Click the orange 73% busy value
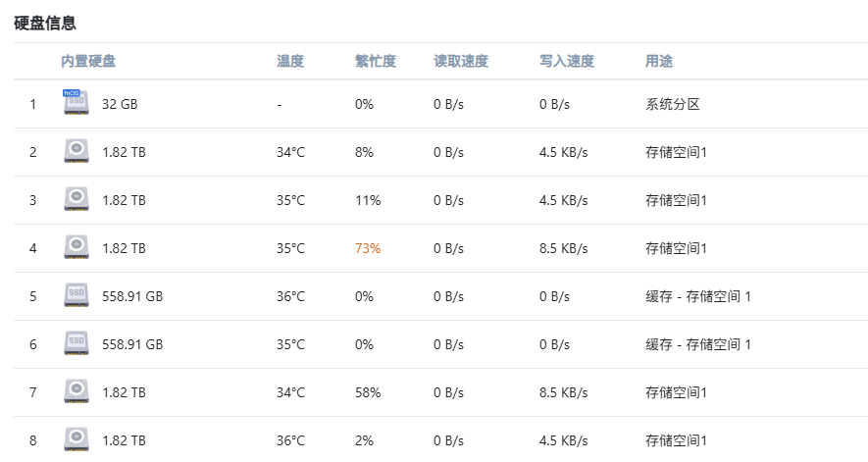Screen dimensions: 868x462 368,248
